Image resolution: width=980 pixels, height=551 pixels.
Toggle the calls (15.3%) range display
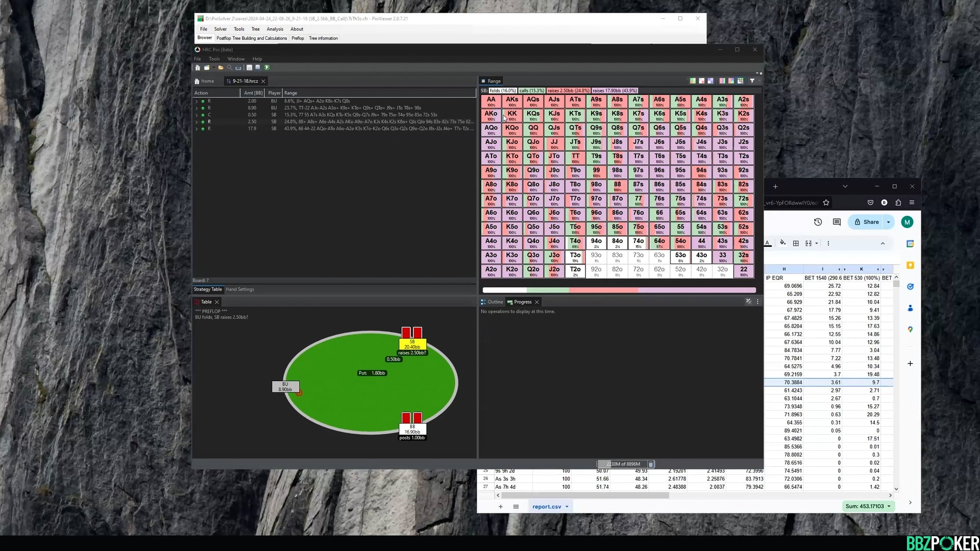(x=531, y=90)
